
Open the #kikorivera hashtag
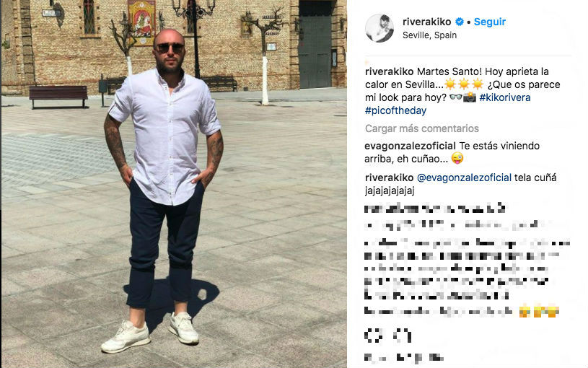pyautogui.click(x=505, y=97)
